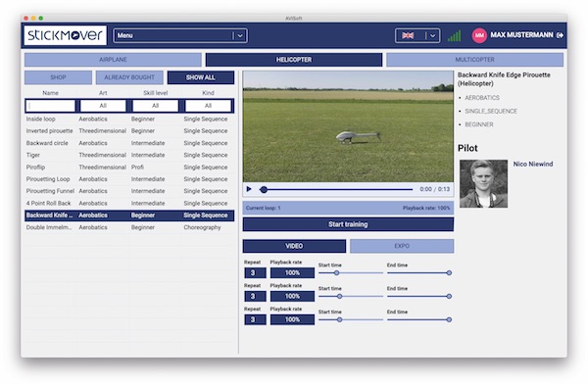Select the Double Immelmann choreography row
The height and width of the screenshot is (385, 588).
point(129,227)
